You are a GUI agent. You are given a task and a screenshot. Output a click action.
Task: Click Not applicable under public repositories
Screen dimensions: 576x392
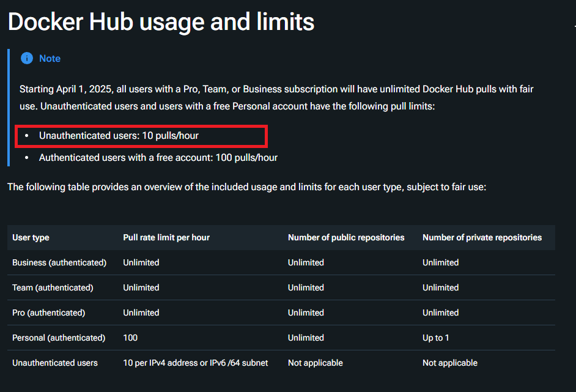coord(315,363)
